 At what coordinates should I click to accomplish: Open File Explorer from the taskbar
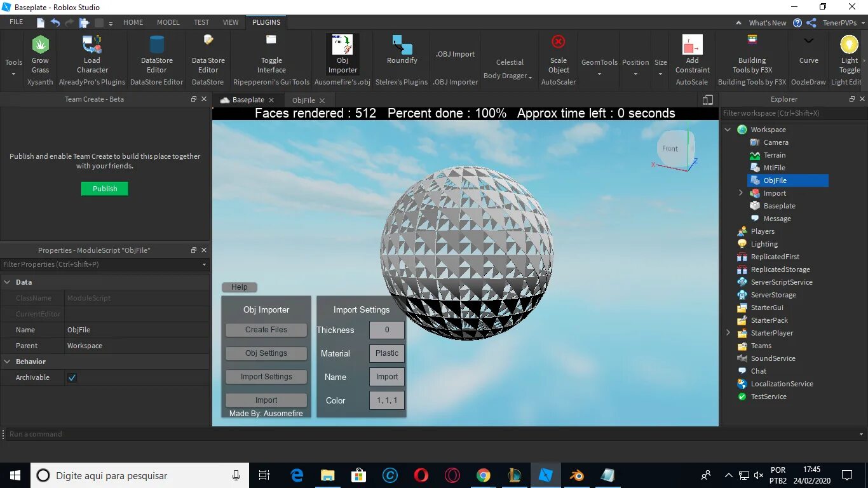pos(327,475)
